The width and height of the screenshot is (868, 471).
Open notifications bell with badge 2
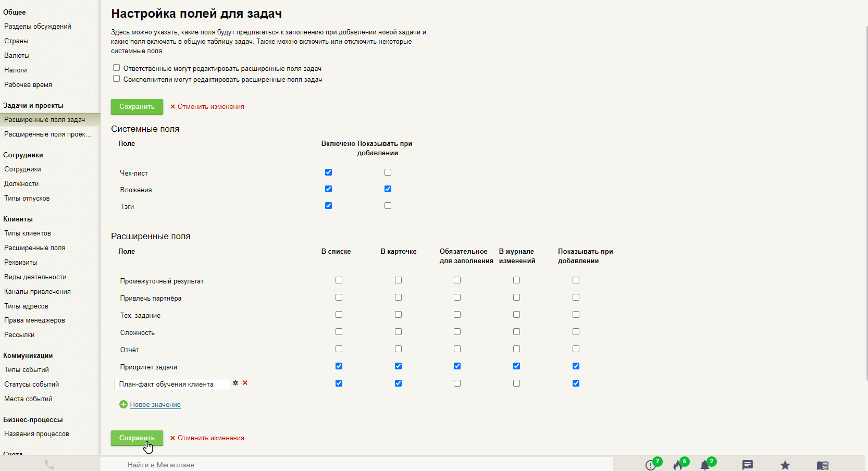pos(705,465)
